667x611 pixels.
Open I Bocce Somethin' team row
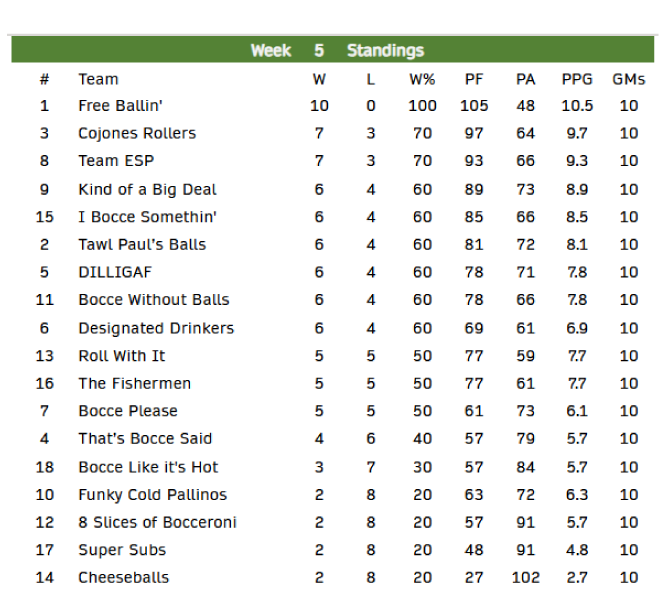coord(147,217)
